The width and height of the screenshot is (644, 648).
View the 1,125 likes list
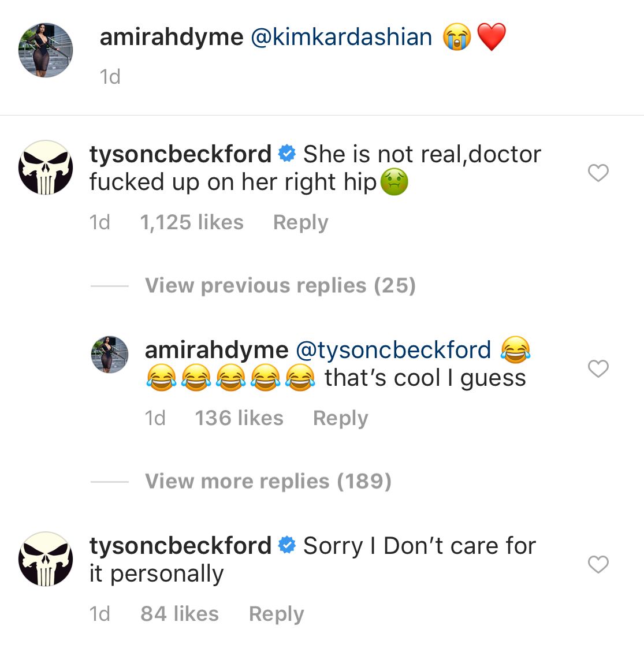[192, 222]
